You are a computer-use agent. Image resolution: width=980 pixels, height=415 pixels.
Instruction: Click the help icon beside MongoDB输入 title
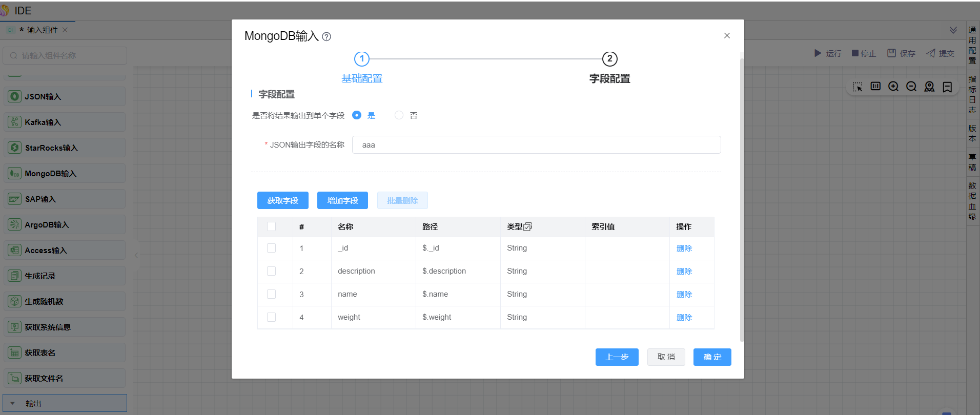pyautogui.click(x=326, y=37)
